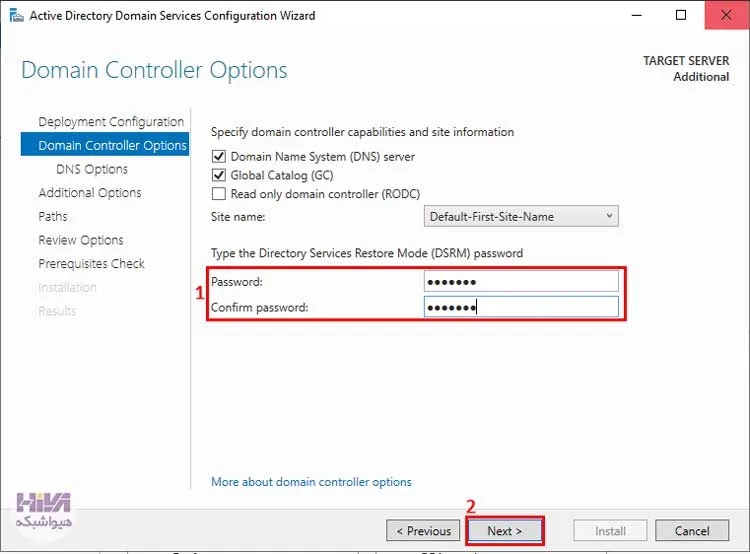This screenshot has width=750, height=554.
Task: Focus the Confirm password field
Action: pyautogui.click(x=521, y=307)
